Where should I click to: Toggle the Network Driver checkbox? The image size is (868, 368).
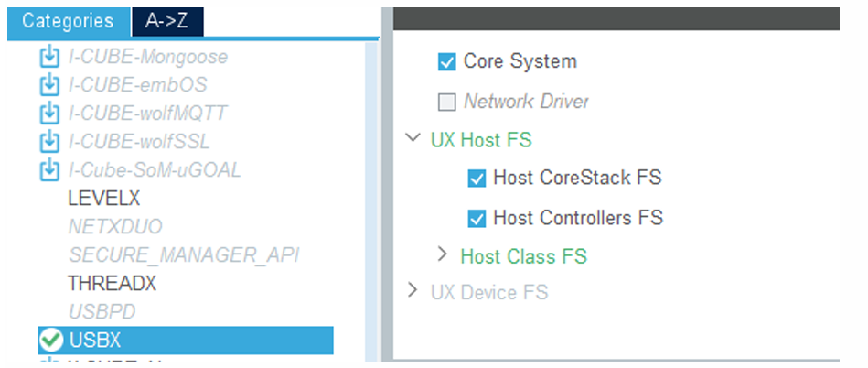(x=446, y=102)
